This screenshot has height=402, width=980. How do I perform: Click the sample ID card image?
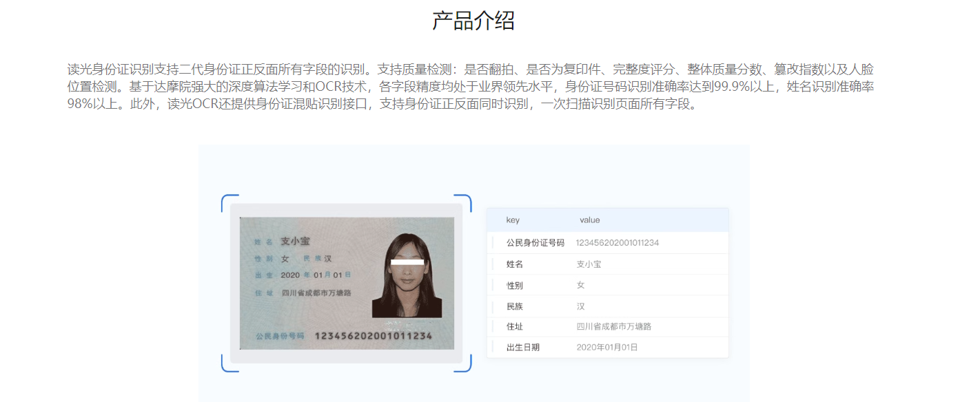[x=347, y=283]
